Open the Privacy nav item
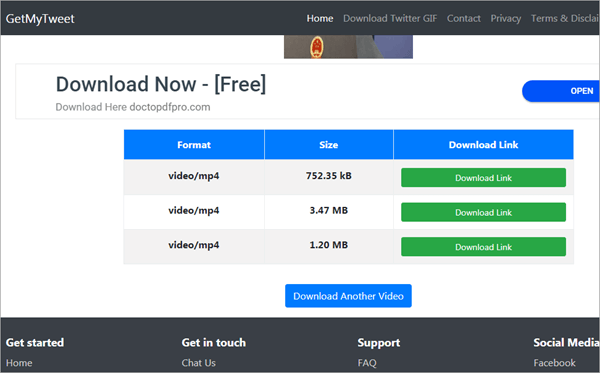The width and height of the screenshot is (600, 373). click(505, 18)
